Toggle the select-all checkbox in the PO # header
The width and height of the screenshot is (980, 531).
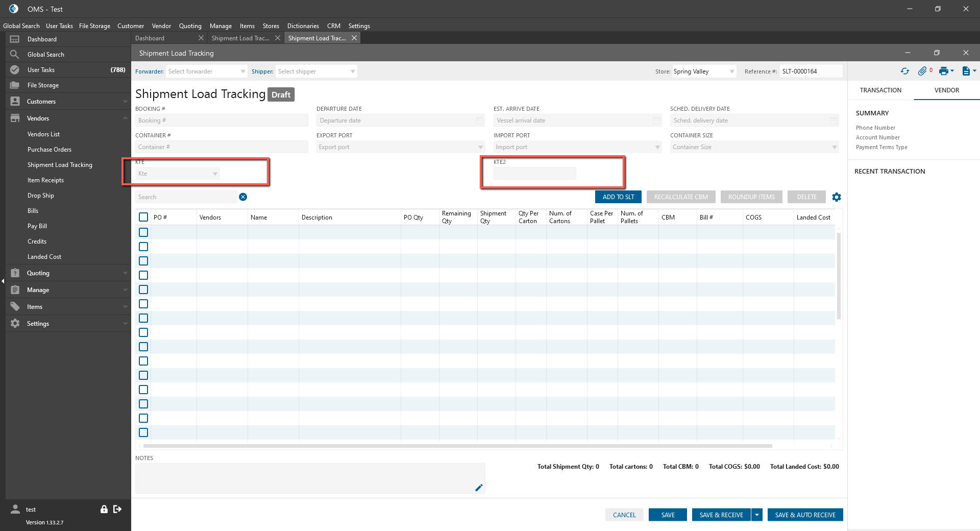click(143, 217)
